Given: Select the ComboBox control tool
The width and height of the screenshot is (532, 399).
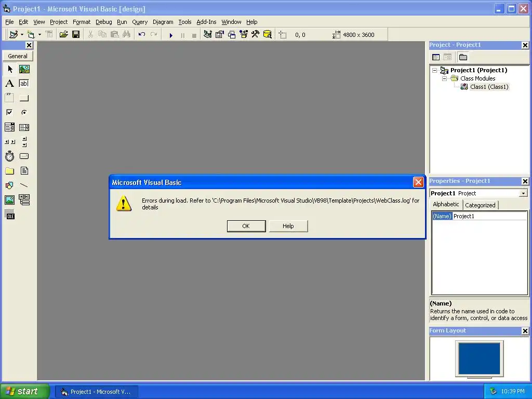Looking at the screenshot, I should pyautogui.click(x=10, y=127).
